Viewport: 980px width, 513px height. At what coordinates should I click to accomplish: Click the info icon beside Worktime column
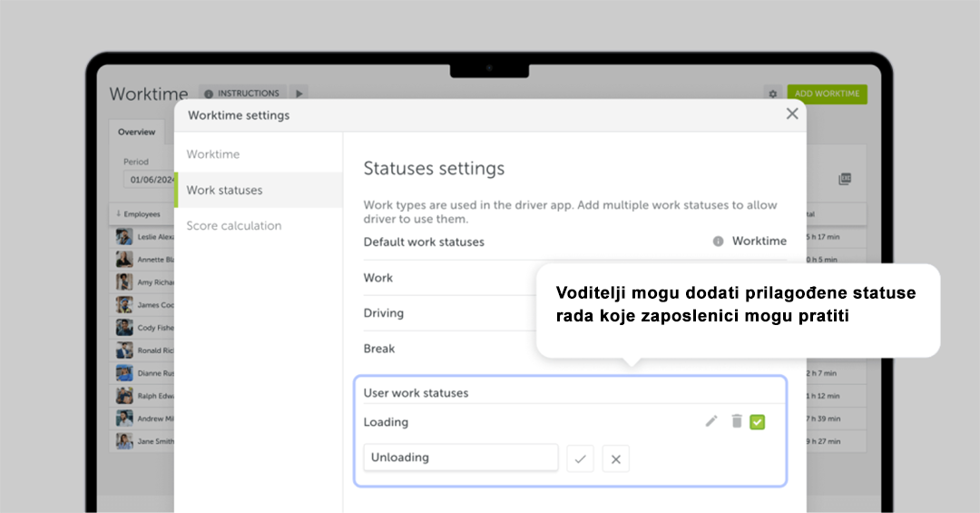tap(718, 242)
